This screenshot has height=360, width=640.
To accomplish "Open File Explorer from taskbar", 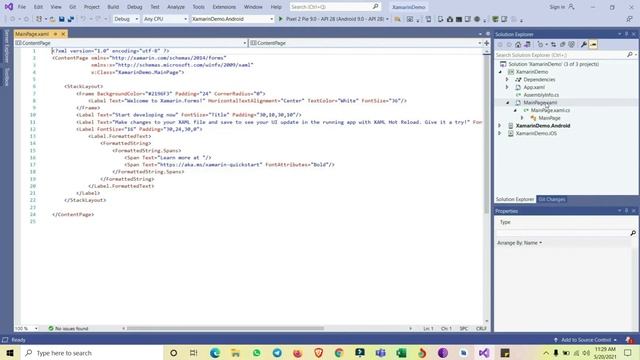I will 236,353.
